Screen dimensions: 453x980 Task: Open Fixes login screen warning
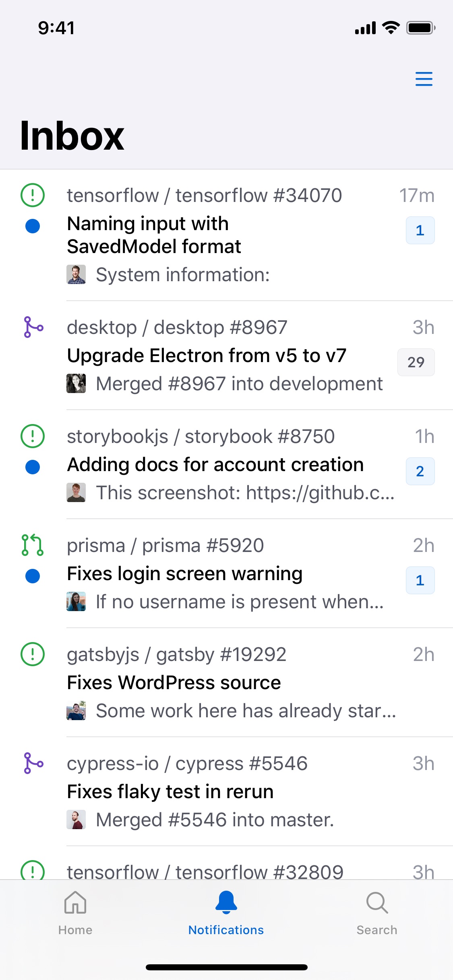click(185, 573)
